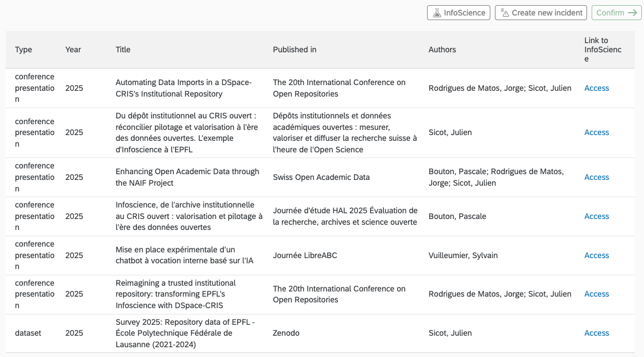Select the Enhancing Open Academic Data title cell
This screenshot has width=644, height=357.
click(187, 177)
